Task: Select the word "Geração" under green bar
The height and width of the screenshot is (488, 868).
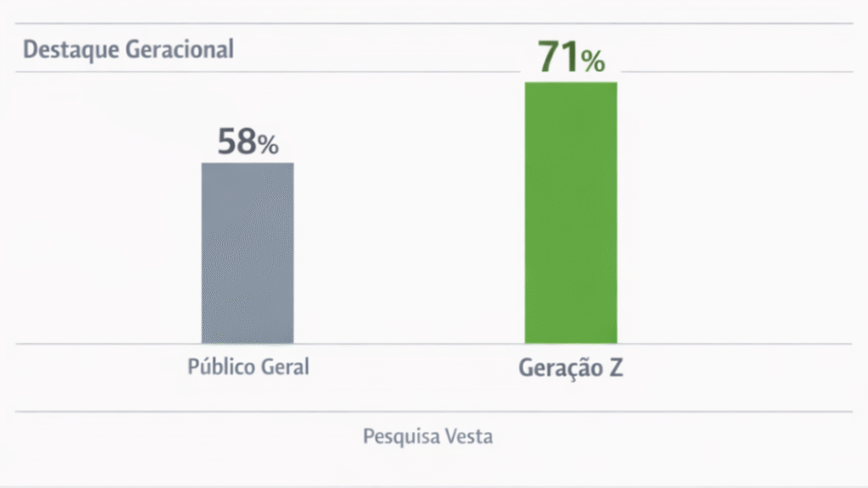Action: pyautogui.click(x=555, y=369)
